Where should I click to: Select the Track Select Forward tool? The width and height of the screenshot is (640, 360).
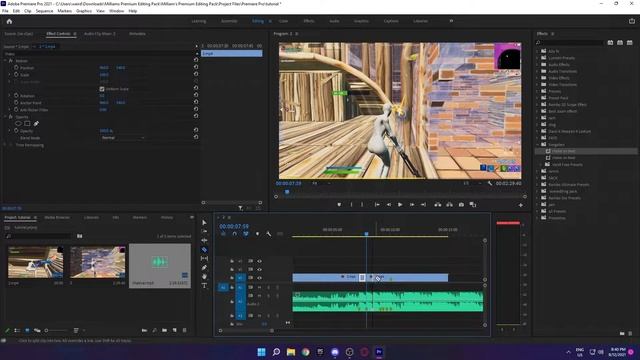point(204,231)
